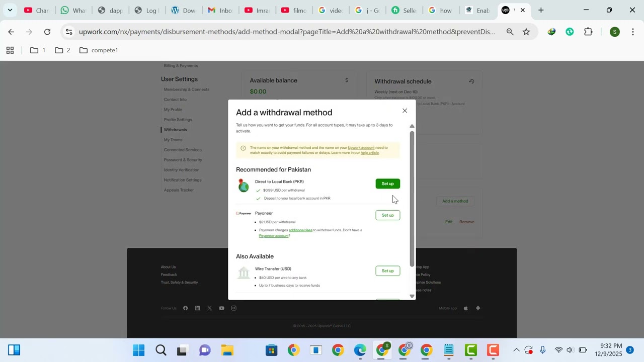Reload the Upwork page

tap(47, 32)
